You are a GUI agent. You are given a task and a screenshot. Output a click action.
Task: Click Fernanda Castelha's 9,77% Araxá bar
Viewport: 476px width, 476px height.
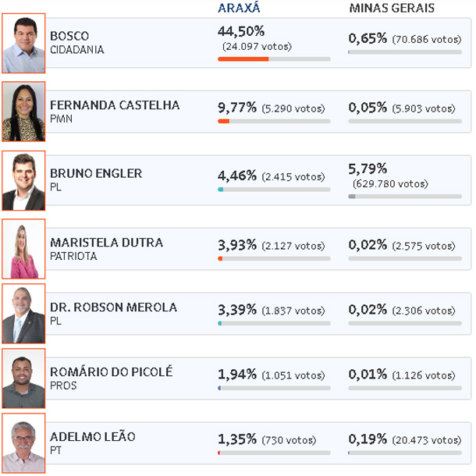coord(274,122)
